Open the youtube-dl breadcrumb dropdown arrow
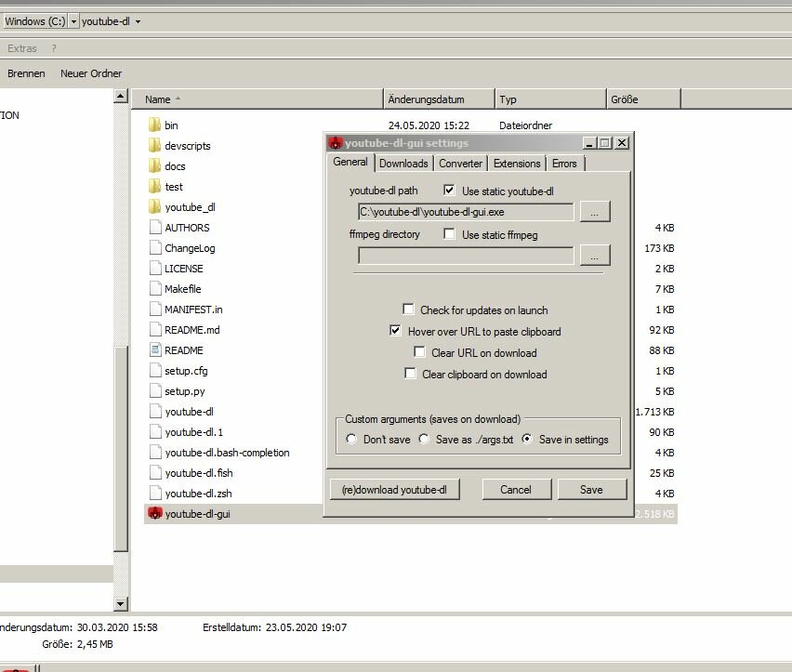Viewport: 792px width, 672px height. pyautogui.click(x=138, y=21)
